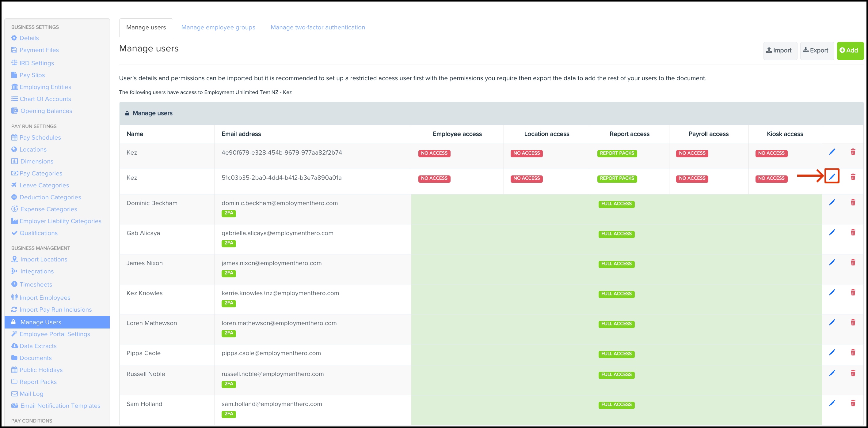This screenshot has width=868, height=428.
Task: Edit user Dominic Beckham
Action: 832,202
